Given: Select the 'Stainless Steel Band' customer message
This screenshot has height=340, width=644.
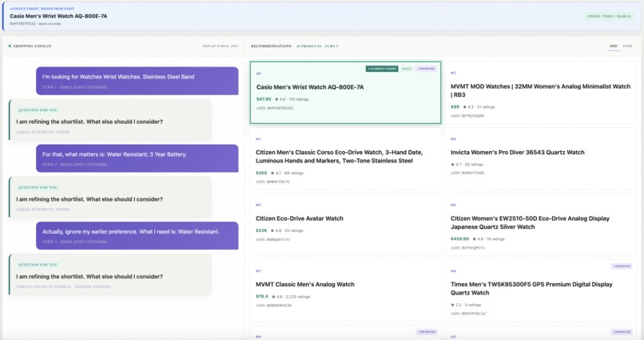Looking at the screenshot, I should tap(137, 81).
